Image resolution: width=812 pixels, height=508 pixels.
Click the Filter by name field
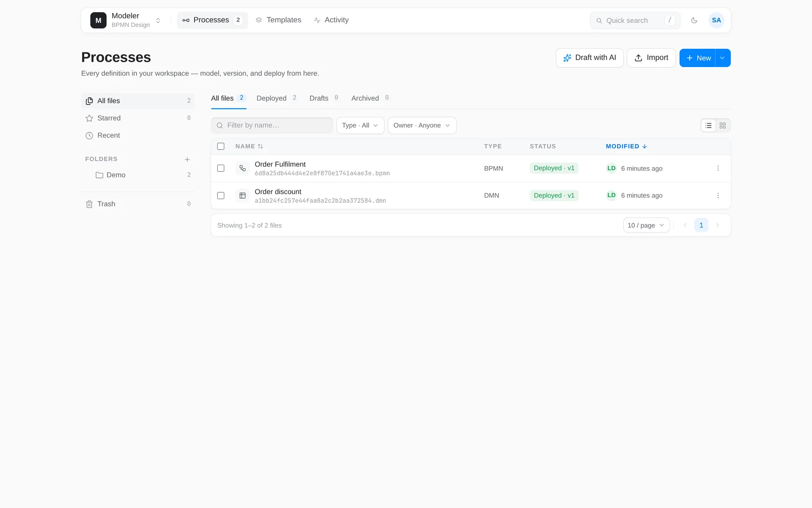tap(272, 125)
